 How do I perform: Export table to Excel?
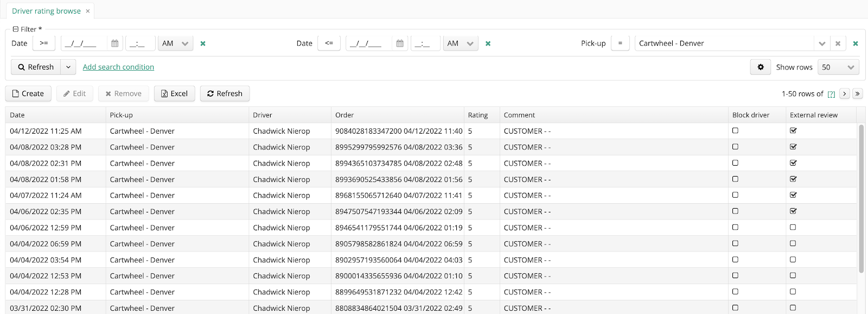[x=174, y=93]
